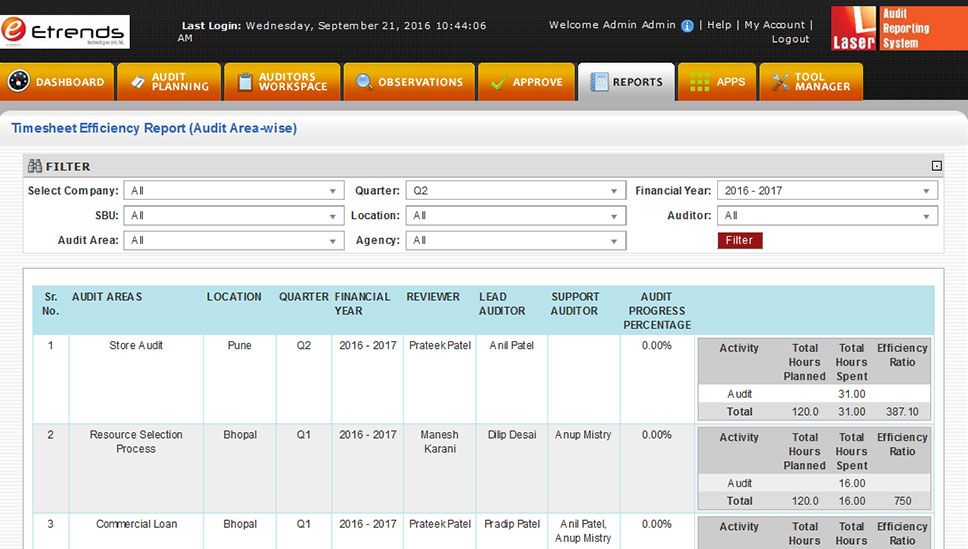This screenshot has height=549, width=968.
Task: Click the Apps grid icon
Action: coord(699,82)
